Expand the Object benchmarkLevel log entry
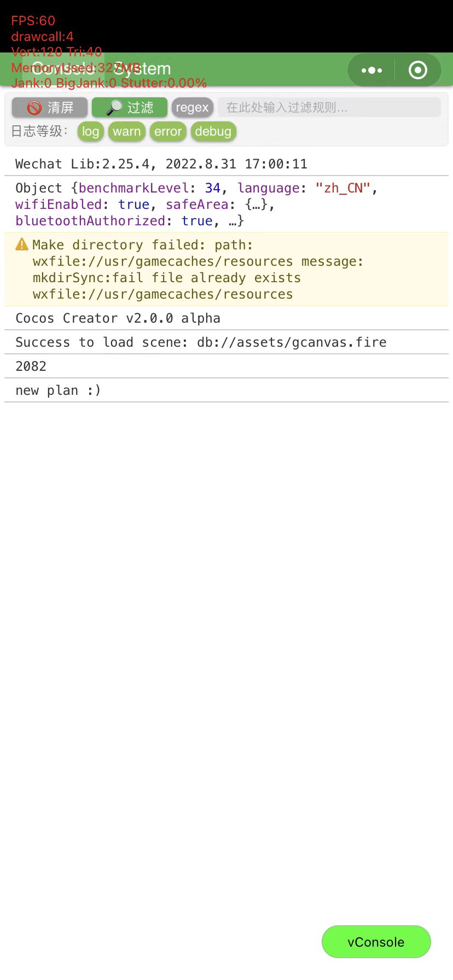This screenshot has width=453, height=980. click(226, 205)
